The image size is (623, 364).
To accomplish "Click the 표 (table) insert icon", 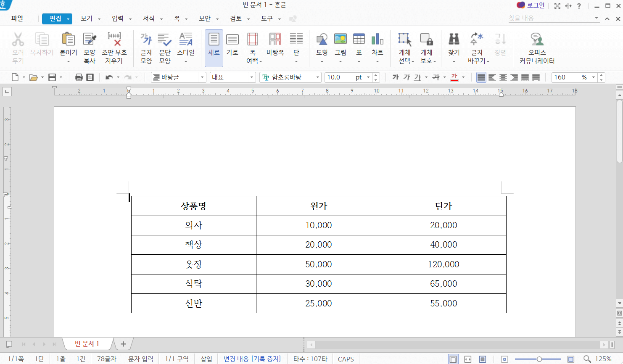I will [x=359, y=40].
